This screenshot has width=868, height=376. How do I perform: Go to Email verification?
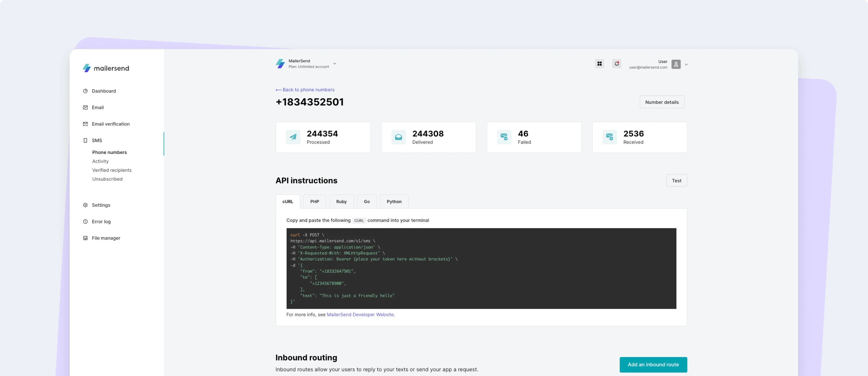(111, 124)
